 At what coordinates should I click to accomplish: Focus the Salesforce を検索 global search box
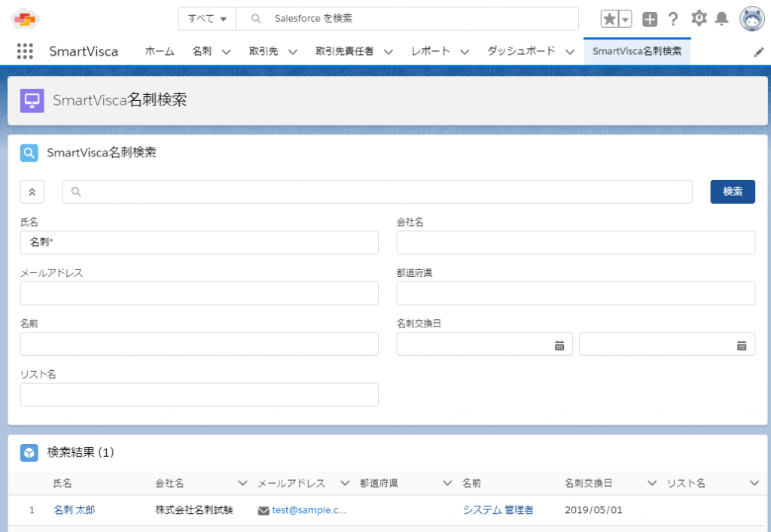pos(407,19)
